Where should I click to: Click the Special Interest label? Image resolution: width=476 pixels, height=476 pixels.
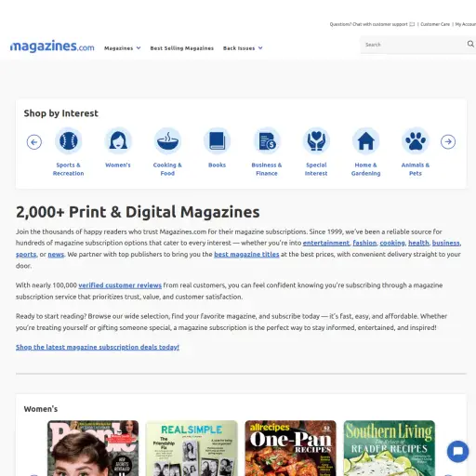(316, 169)
